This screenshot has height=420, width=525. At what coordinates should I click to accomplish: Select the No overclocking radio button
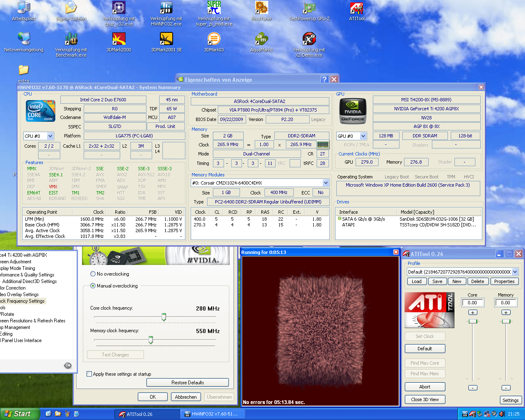[x=93, y=274]
